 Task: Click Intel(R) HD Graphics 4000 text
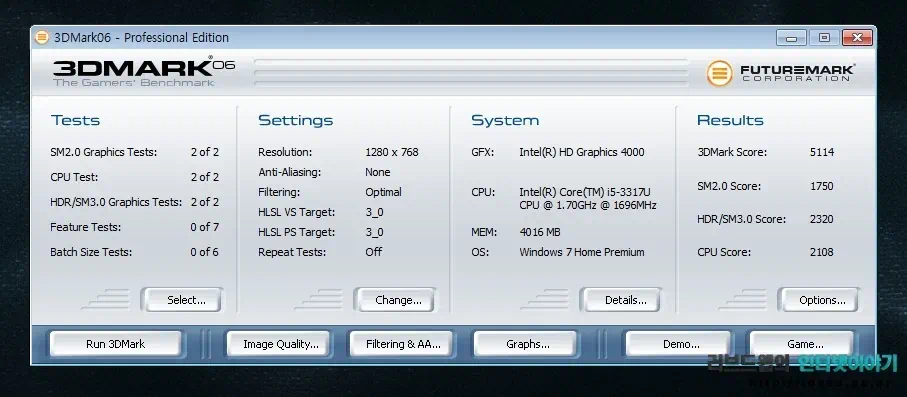tap(582, 152)
